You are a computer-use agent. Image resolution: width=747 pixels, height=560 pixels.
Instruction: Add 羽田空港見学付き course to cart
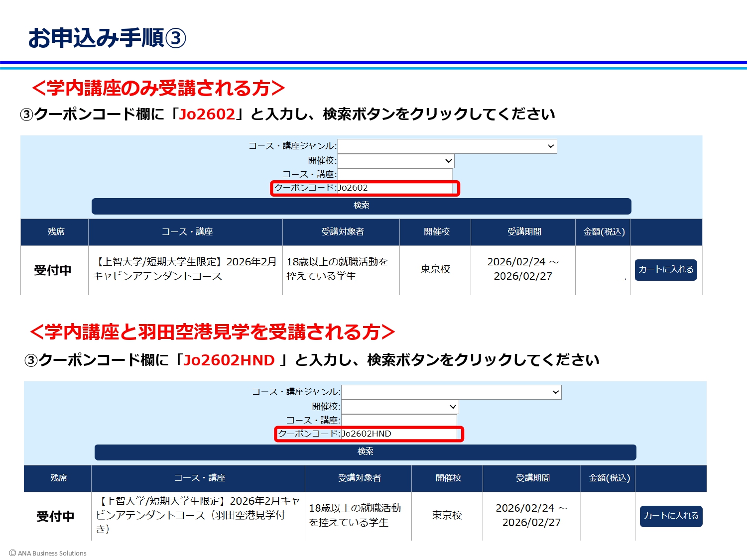[671, 516]
